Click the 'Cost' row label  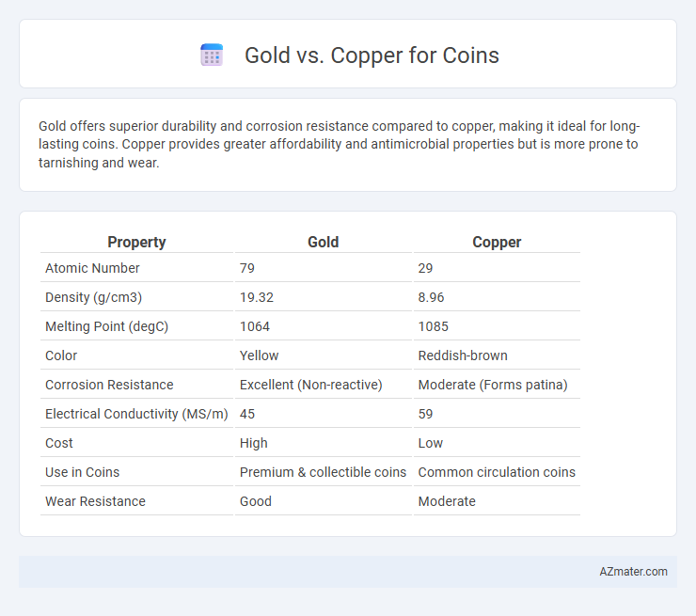(x=59, y=443)
